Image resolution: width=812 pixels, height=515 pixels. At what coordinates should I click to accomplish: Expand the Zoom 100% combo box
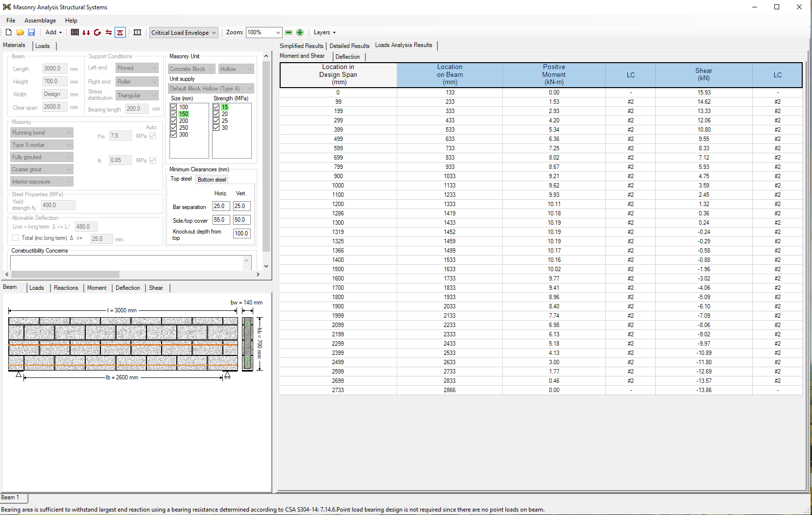263,32
